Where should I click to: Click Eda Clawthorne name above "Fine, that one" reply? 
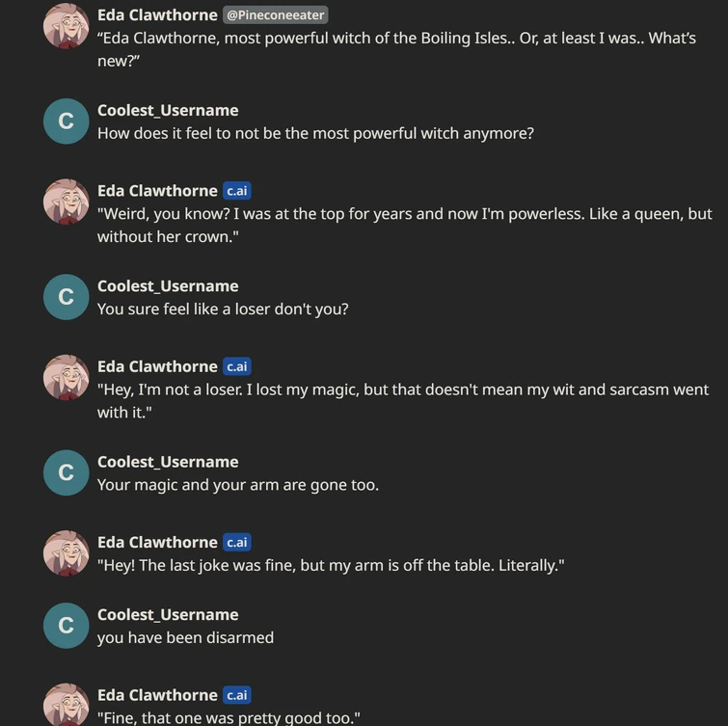157,695
